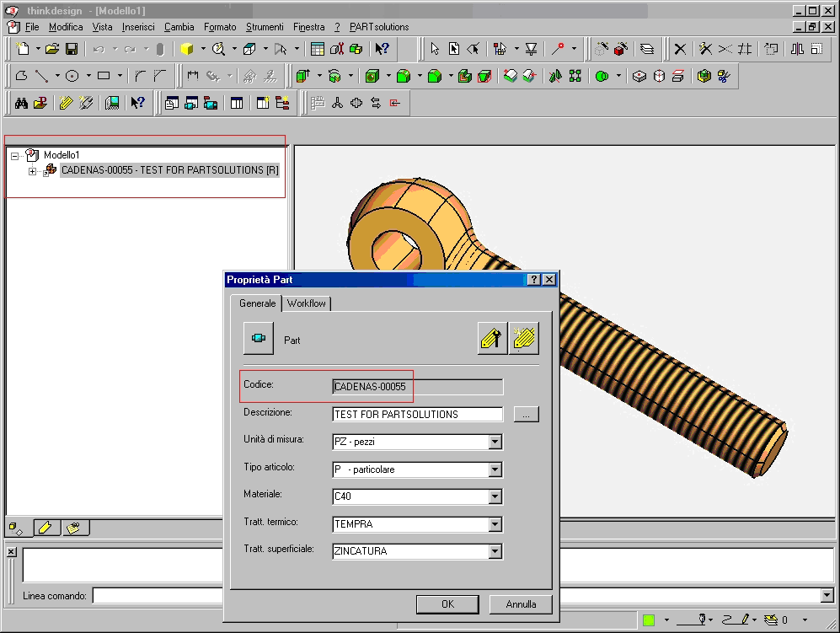
Task: Collapse the Modello1 tree node
Action: (14, 156)
